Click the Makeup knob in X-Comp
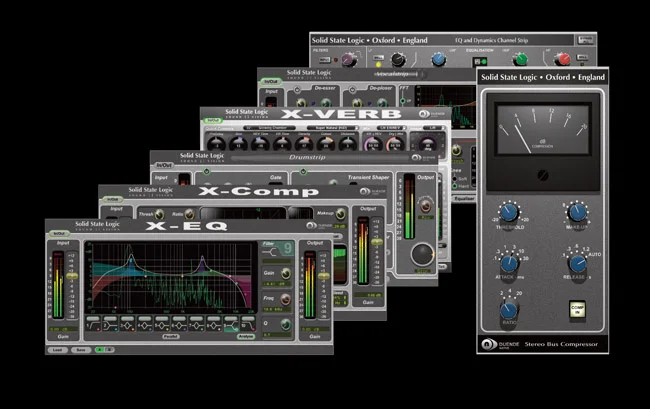 [x=341, y=214]
